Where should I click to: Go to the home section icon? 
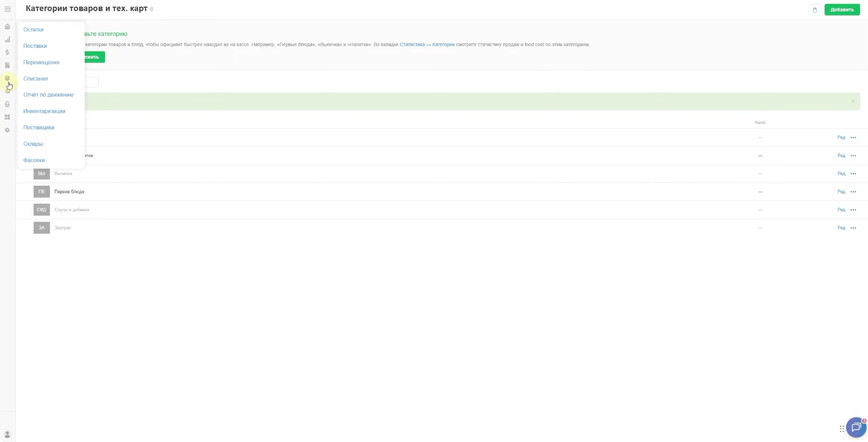tap(7, 26)
